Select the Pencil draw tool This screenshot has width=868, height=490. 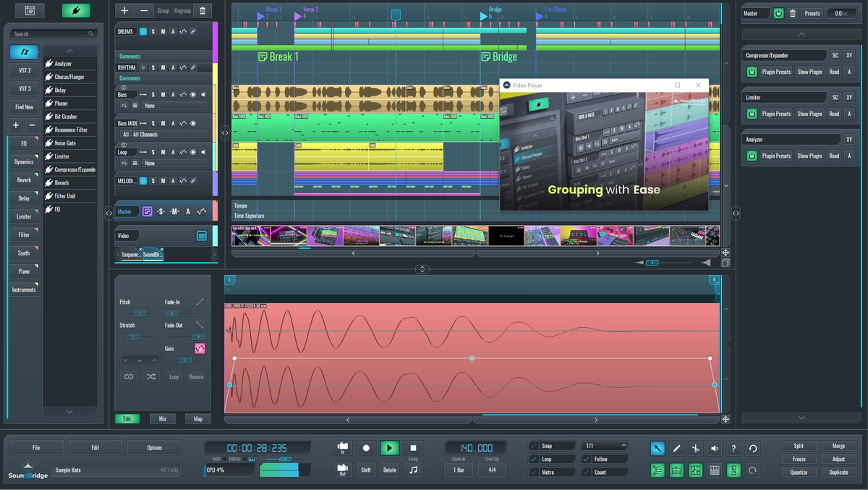click(x=676, y=449)
